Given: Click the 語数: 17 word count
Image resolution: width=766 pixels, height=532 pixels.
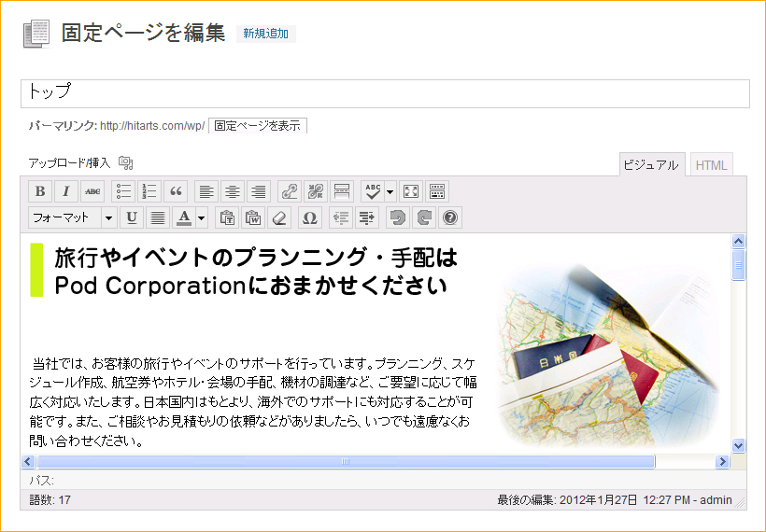Looking at the screenshot, I should pyautogui.click(x=50, y=499).
